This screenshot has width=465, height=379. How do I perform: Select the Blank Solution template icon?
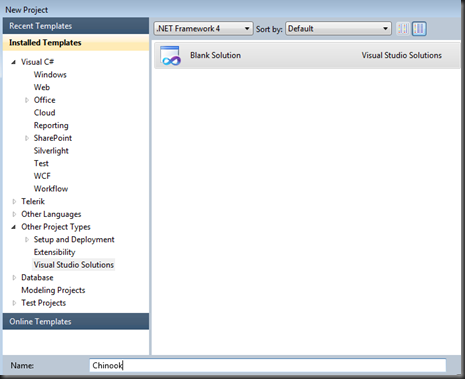170,56
